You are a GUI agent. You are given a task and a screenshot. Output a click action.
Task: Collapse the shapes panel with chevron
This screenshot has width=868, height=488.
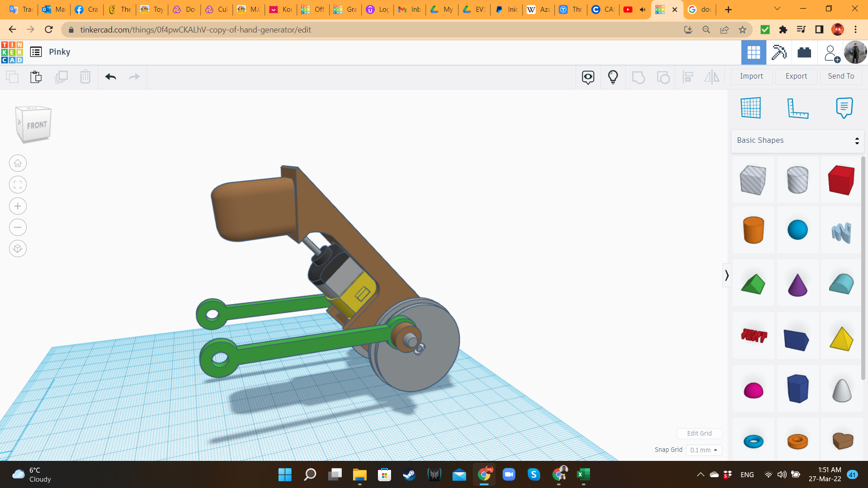tap(726, 275)
